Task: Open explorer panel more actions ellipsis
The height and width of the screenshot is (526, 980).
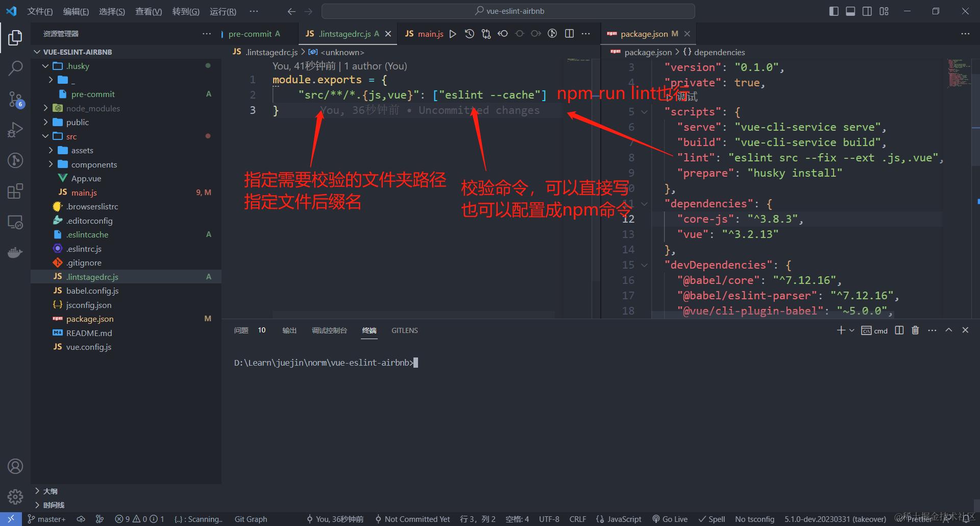Action: pos(206,34)
